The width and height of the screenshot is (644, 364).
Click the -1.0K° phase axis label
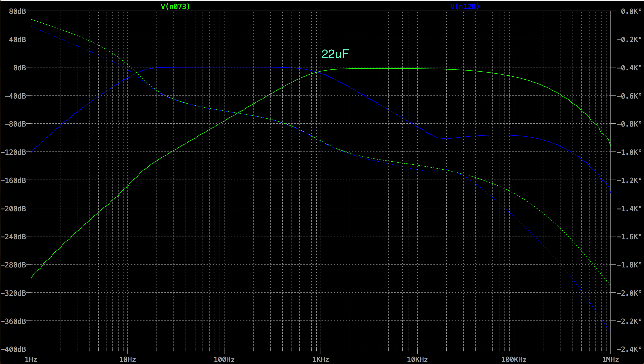[629, 152]
